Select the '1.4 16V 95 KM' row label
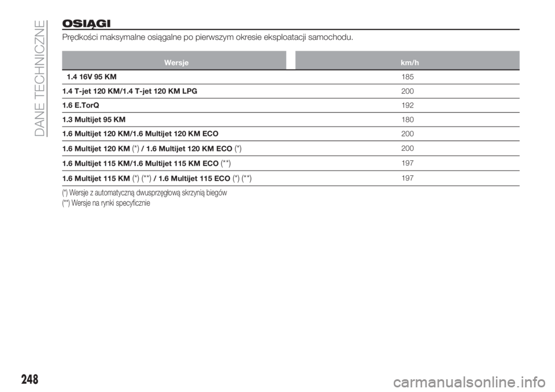This screenshot has height=392, width=555. (92, 77)
